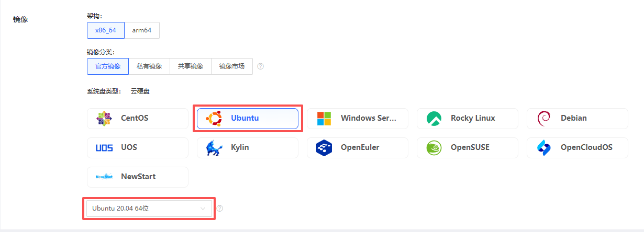
Task: Choose the NewStart operating system button
Action: 138,177
